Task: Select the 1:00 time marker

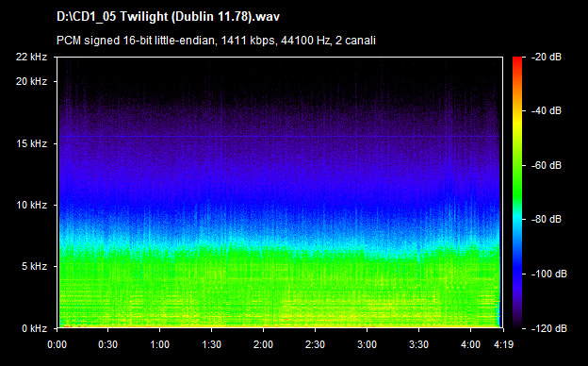Action: click(x=160, y=344)
